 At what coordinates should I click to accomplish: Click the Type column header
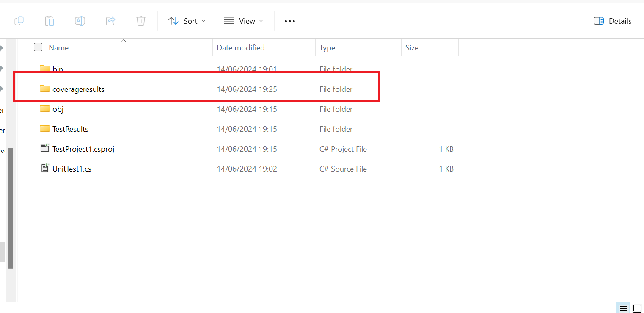click(x=327, y=47)
